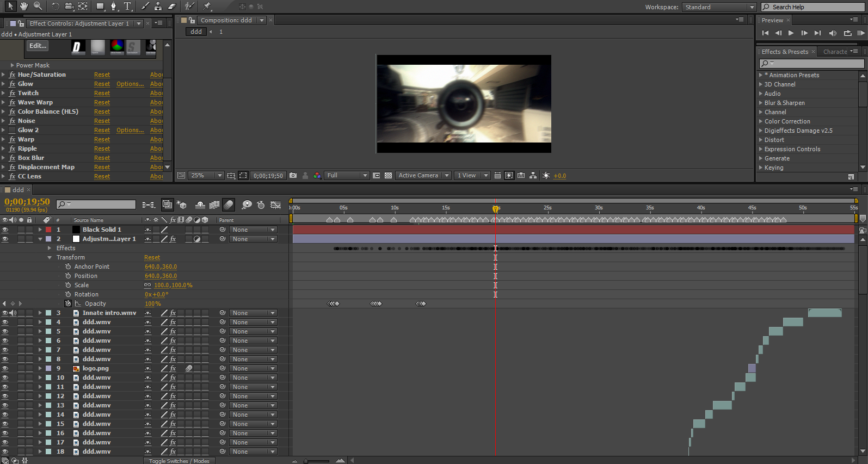This screenshot has height=464, width=868.
Task: Switch to the Character tab
Action: pos(835,52)
